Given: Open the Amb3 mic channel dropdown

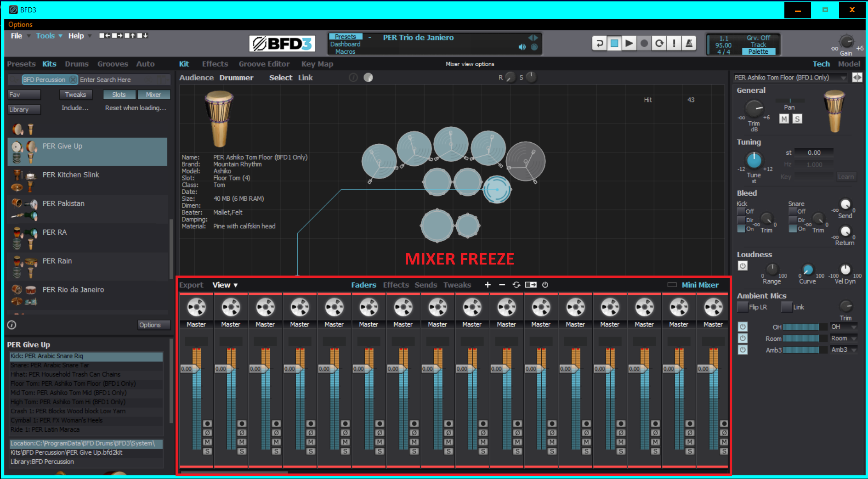Looking at the screenshot, I should [844, 350].
